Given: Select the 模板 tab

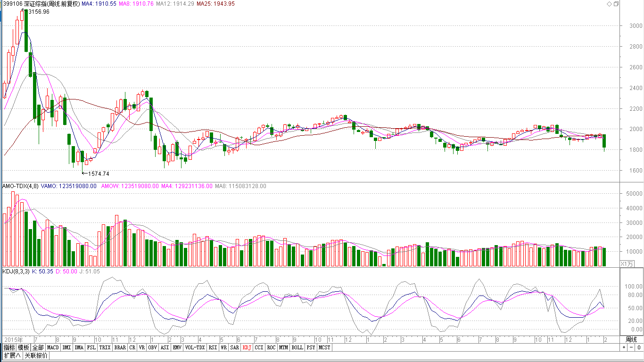Looking at the screenshot, I should point(24,347).
